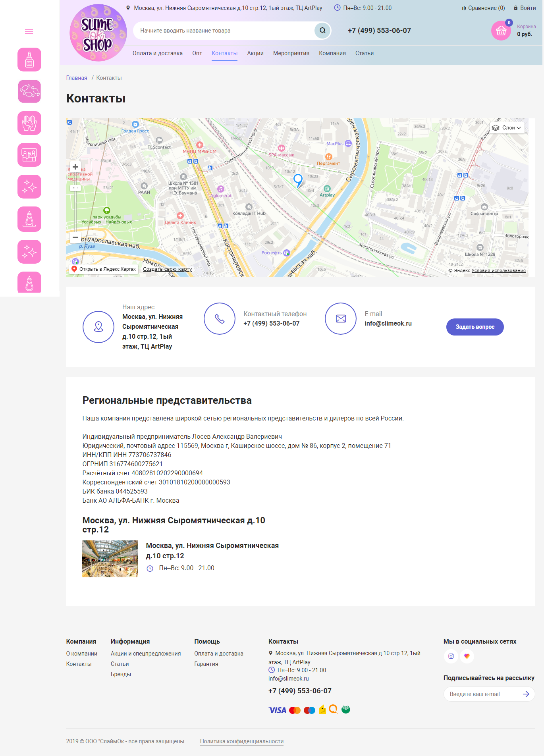Open the Мероприятия menu item

[x=291, y=53]
